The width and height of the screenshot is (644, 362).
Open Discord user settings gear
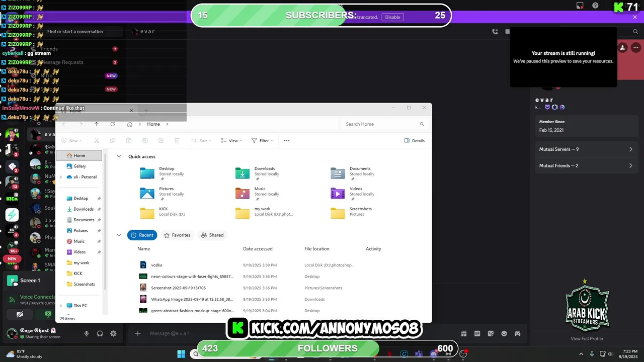(113, 333)
